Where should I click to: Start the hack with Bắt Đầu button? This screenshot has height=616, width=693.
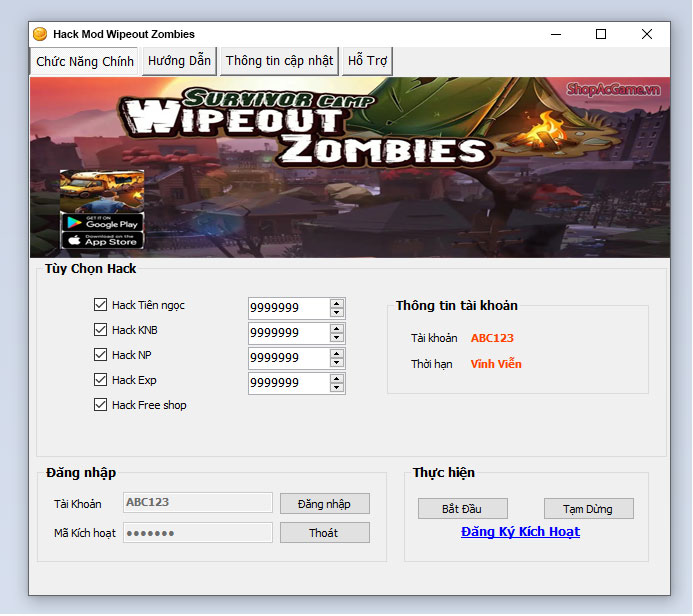pyautogui.click(x=462, y=509)
